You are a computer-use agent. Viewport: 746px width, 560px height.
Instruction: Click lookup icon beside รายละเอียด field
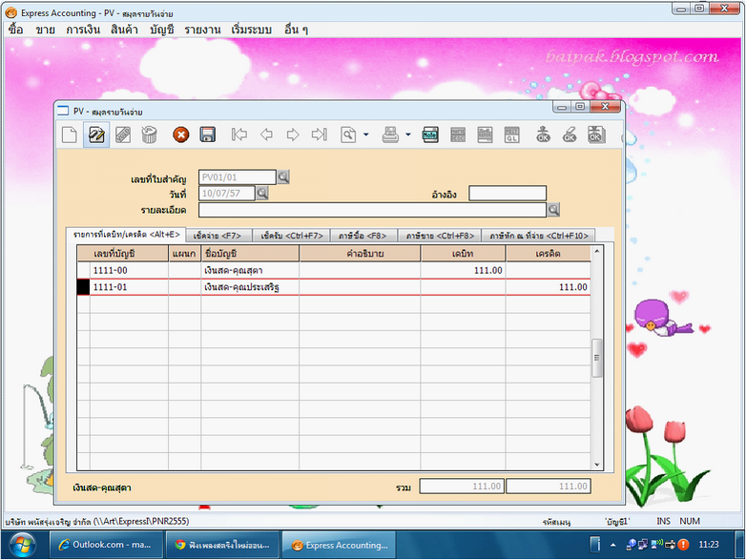tap(553, 210)
